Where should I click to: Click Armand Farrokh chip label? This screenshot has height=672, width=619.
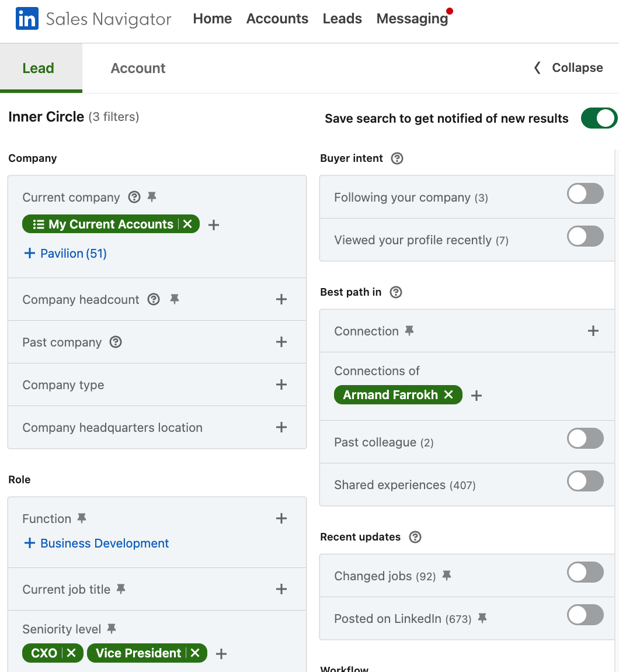tap(390, 394)
